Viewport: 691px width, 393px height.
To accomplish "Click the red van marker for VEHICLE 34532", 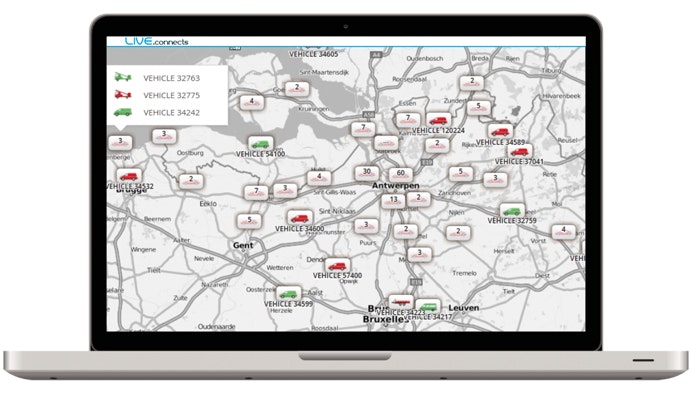I will pyautogui.click(x=129, y=176).
